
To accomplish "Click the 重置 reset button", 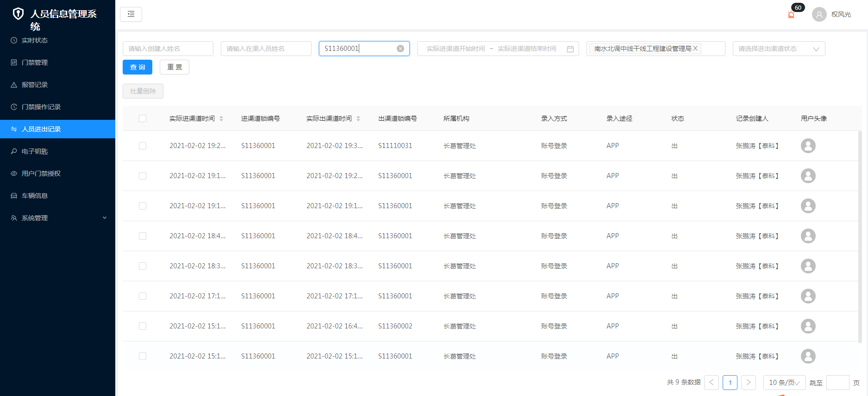I will 175,67.
